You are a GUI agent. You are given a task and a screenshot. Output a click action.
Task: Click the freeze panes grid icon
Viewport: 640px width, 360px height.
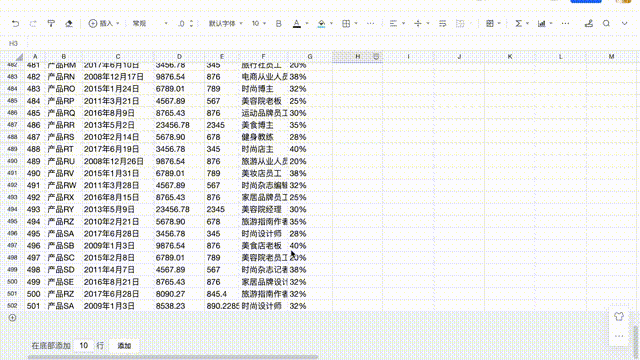(490, 24)
